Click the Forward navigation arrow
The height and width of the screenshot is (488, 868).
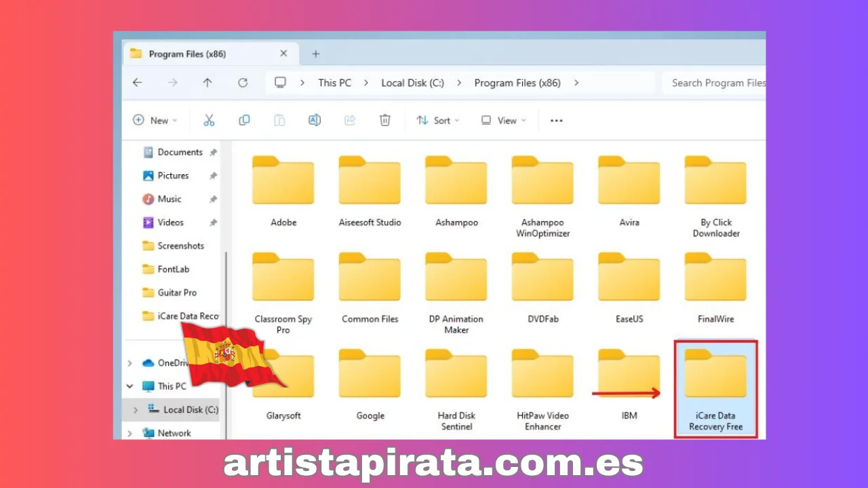click(x=172, y=83)
